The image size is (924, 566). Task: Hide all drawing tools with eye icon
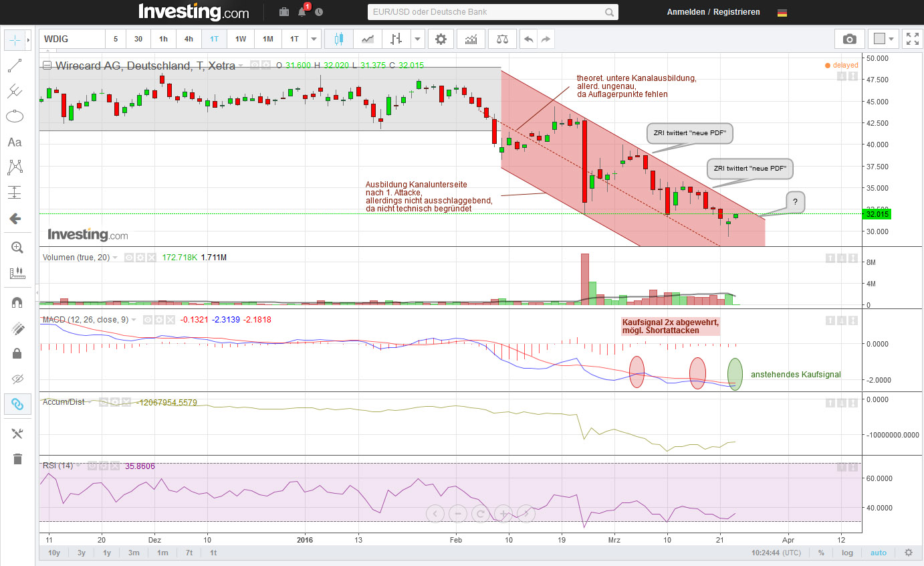tap(17, 379)
